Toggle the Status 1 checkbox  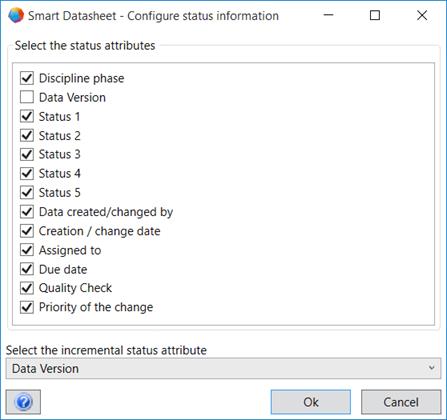(x=27, y=116)
